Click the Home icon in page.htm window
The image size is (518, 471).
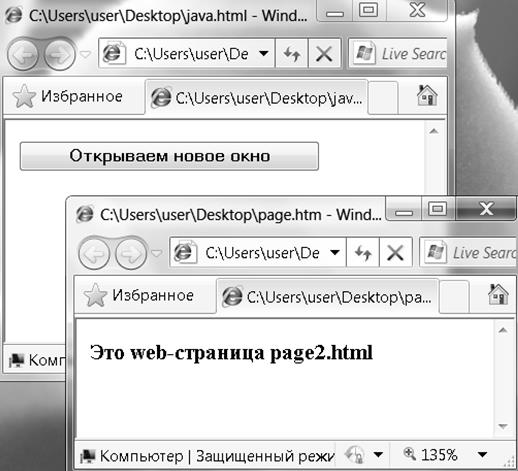tap(498, 294)
